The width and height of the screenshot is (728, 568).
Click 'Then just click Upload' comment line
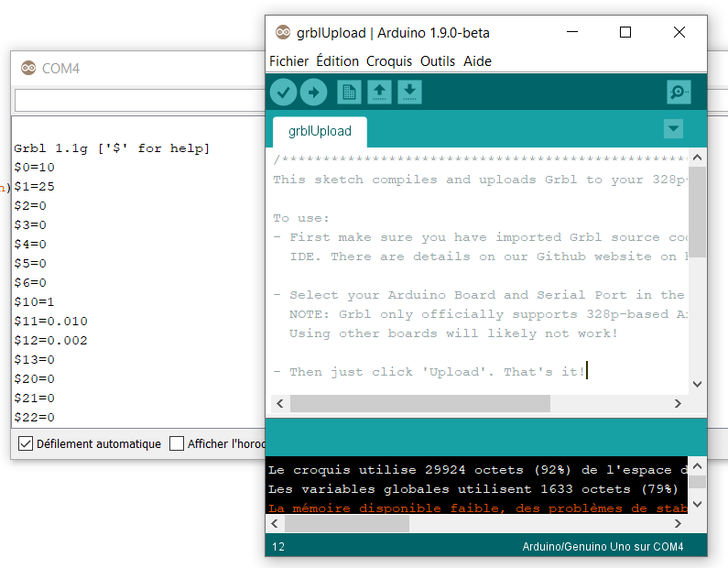tap(429, 372)
